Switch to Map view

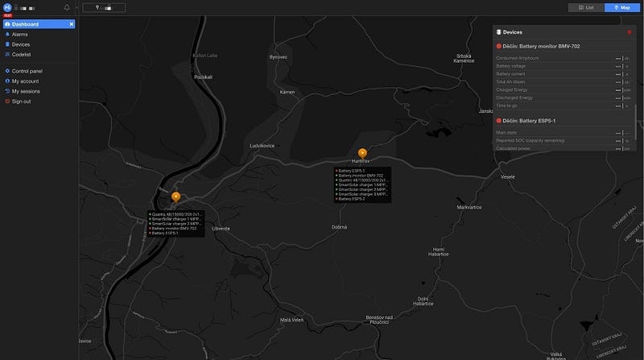[622, 7]
